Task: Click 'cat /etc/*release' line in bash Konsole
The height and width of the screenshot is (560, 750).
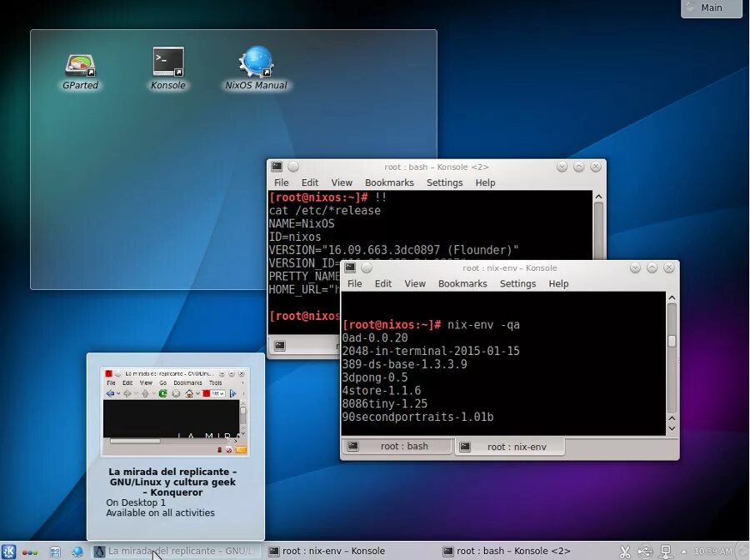Action: tap(325, 211)
